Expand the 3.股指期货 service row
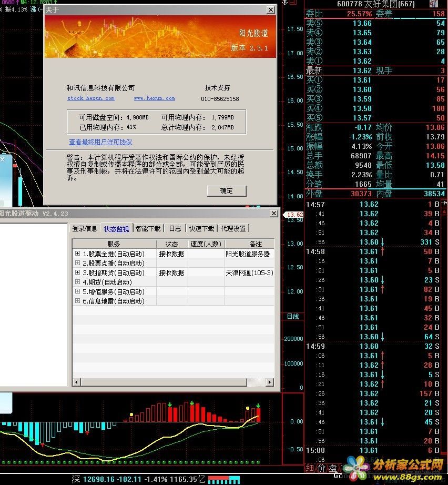This screenshot has height=485, width=448. [x=77, y=272]
